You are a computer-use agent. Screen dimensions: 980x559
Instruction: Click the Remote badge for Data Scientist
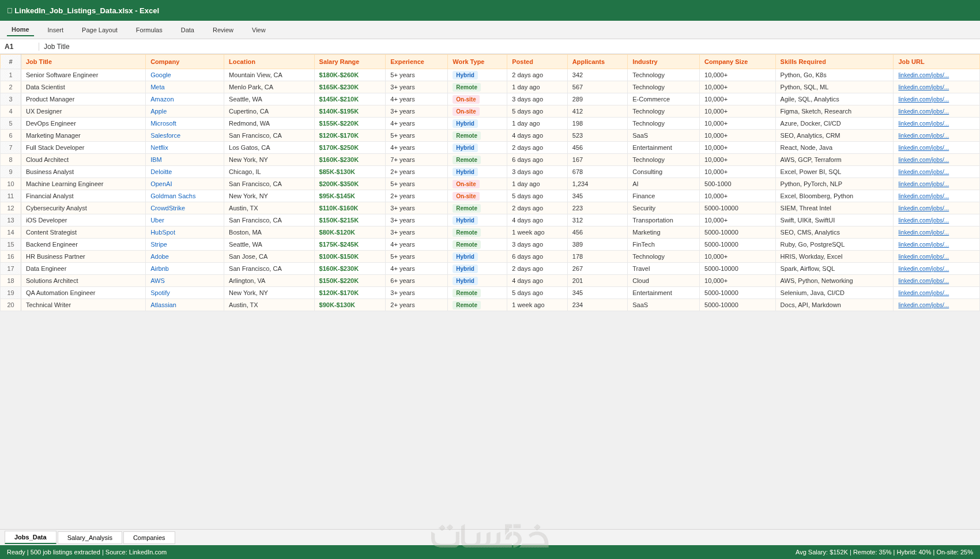coord(466,87)
